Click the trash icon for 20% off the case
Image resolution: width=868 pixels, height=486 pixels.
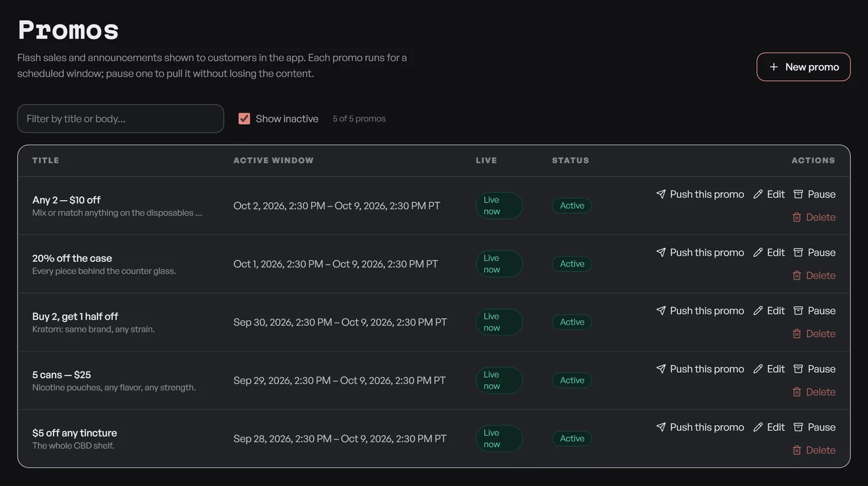797,275
